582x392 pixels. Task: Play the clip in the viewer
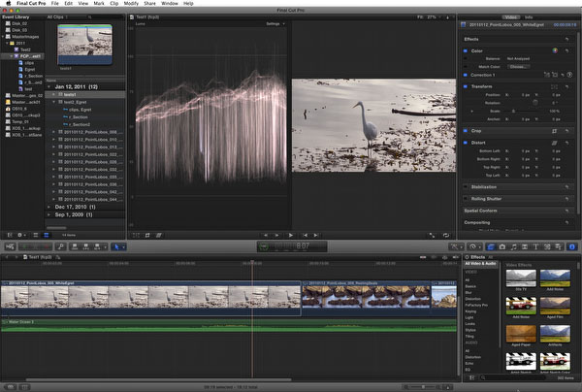point(291,236)
